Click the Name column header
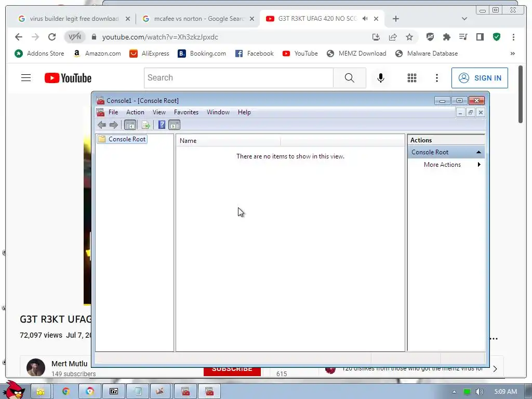This screenshot has height=399, width=532. point(228,141)
